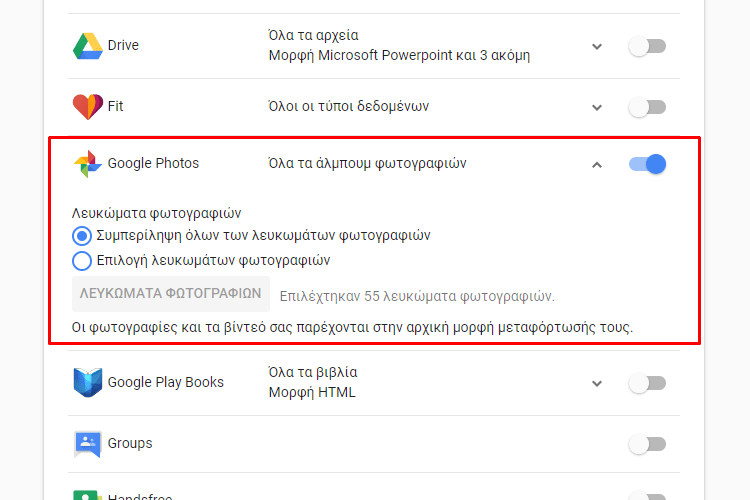This screenshot has width=750, height=500.
Task: Switch on the Groups toggle
Action: click(x=647, y=444)
